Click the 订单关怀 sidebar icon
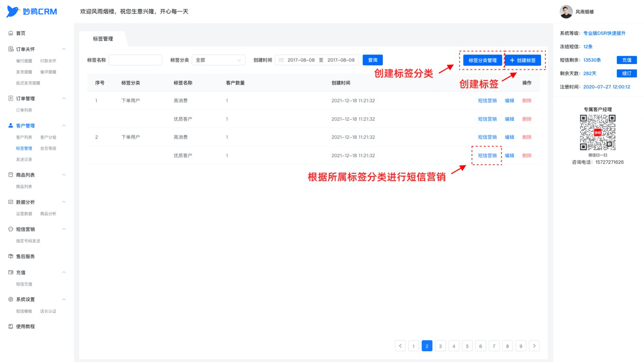The height and width of the screenshot is (362, 644). pos(11,49)
